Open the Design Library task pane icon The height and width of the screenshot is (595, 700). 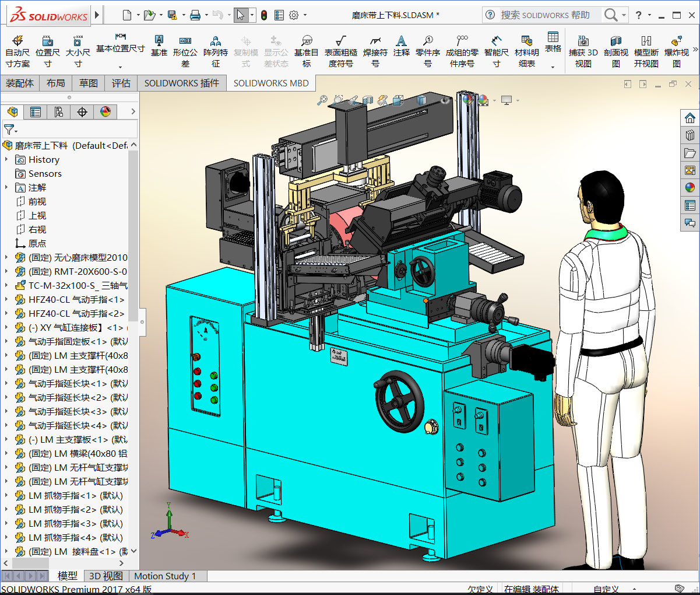tap(690, 135)
